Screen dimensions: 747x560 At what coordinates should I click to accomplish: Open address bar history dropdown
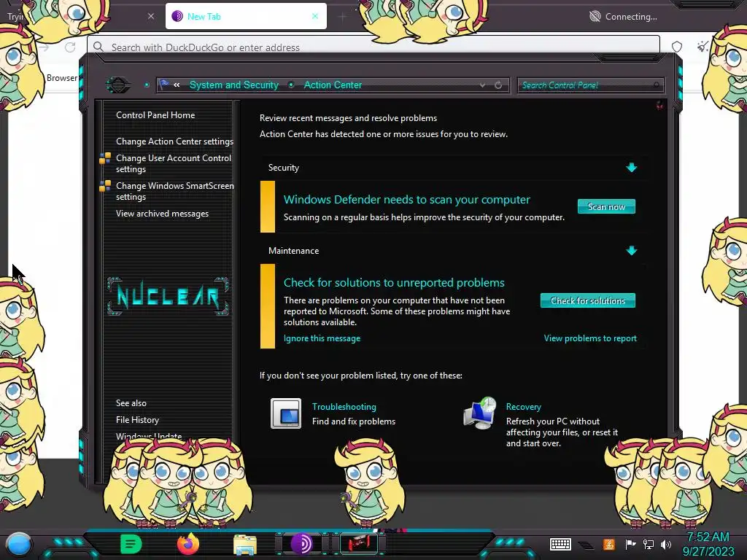tap(482, 85)
